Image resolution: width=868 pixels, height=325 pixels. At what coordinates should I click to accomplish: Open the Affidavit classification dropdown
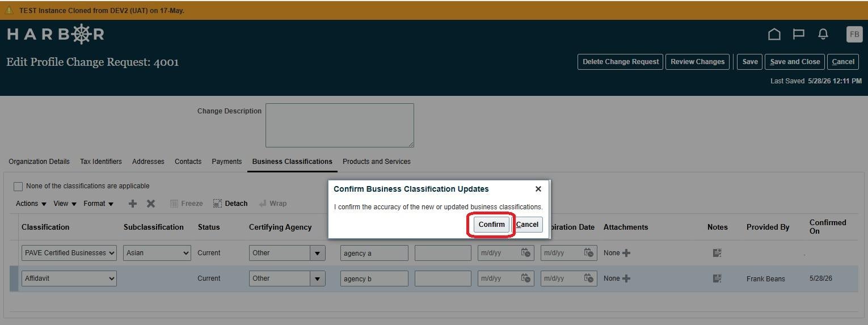(x=69, y=278)
